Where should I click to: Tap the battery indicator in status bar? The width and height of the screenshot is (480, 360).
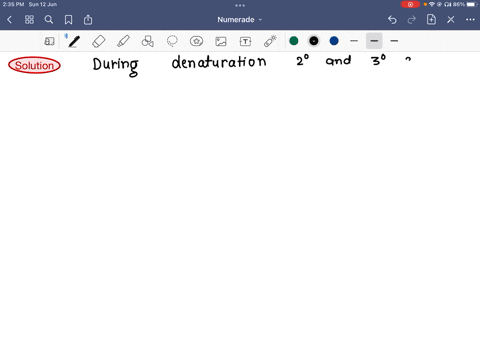tap(472, 4)
